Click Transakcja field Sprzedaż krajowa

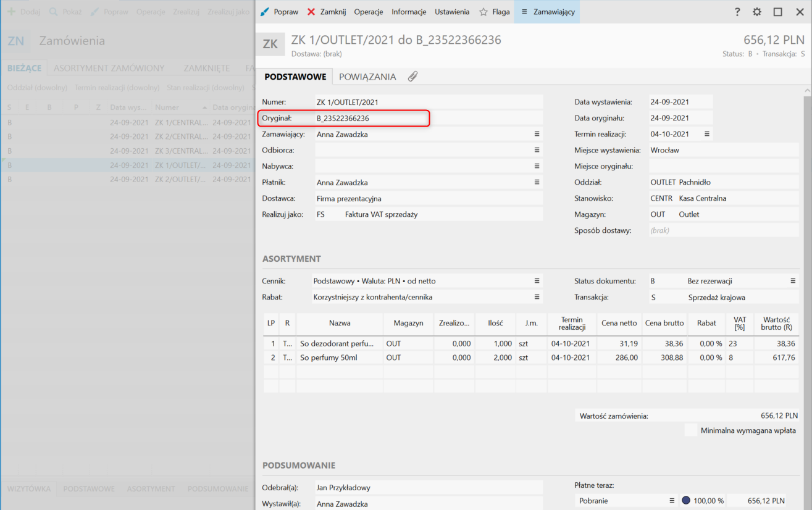point(724,297)
